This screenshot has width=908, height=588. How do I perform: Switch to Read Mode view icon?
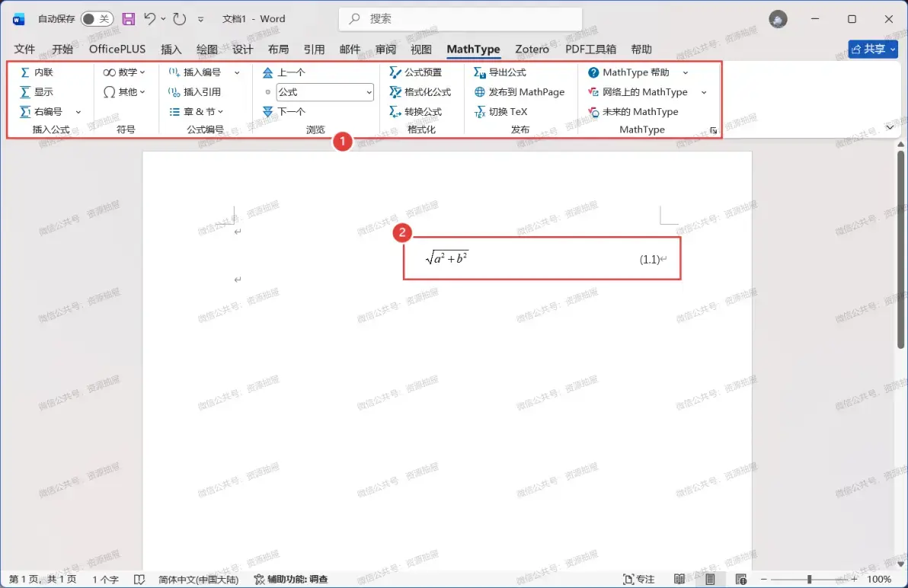[679, 580]
